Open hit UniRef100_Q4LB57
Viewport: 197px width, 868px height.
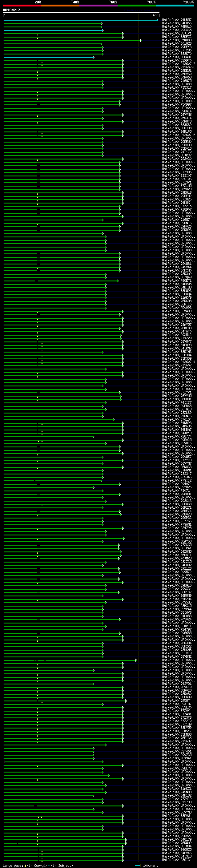tap(177, 20)
